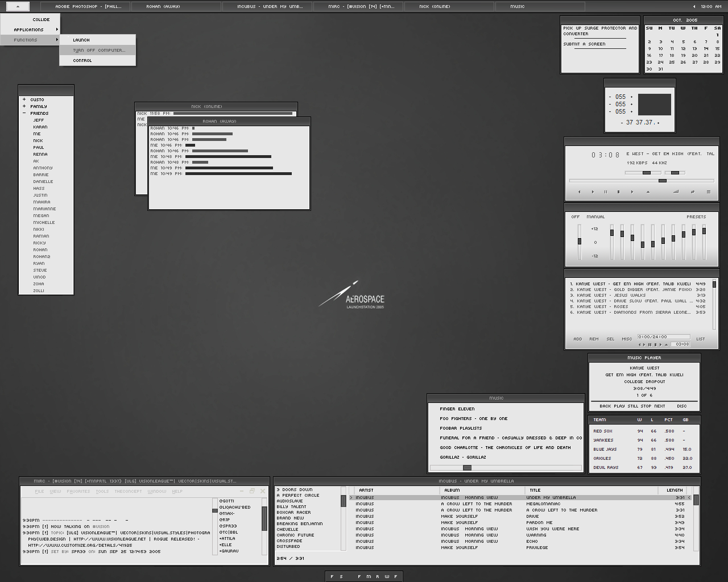The image size is (728, 582).
Task: Click Submit A Screen note link
Action: pyautogui.click(x=584, y=44)
